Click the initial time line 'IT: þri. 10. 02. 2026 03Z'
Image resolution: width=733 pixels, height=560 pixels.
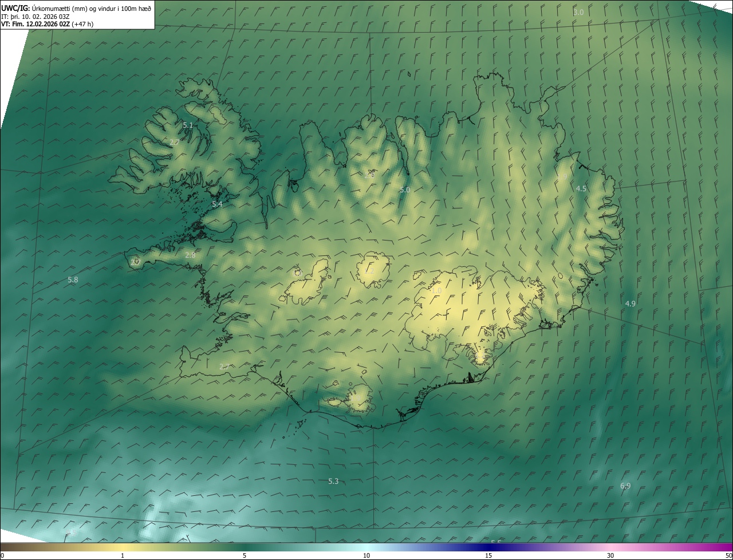tap(34, 16)
